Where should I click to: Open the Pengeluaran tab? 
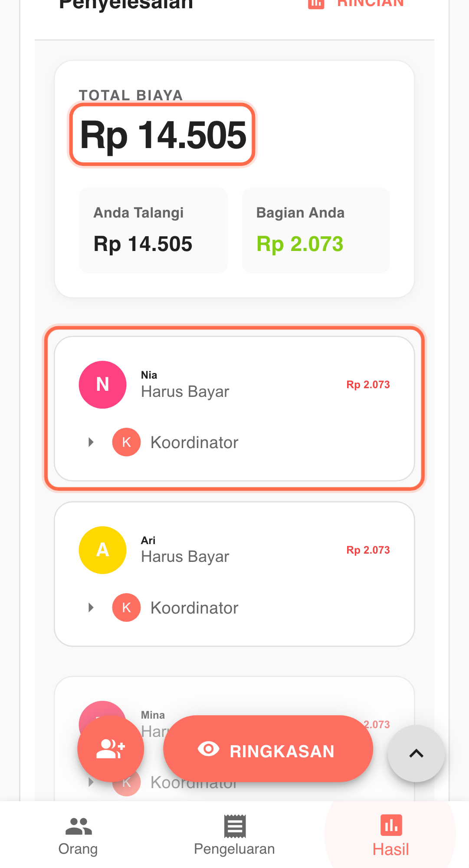click(234, 835)
